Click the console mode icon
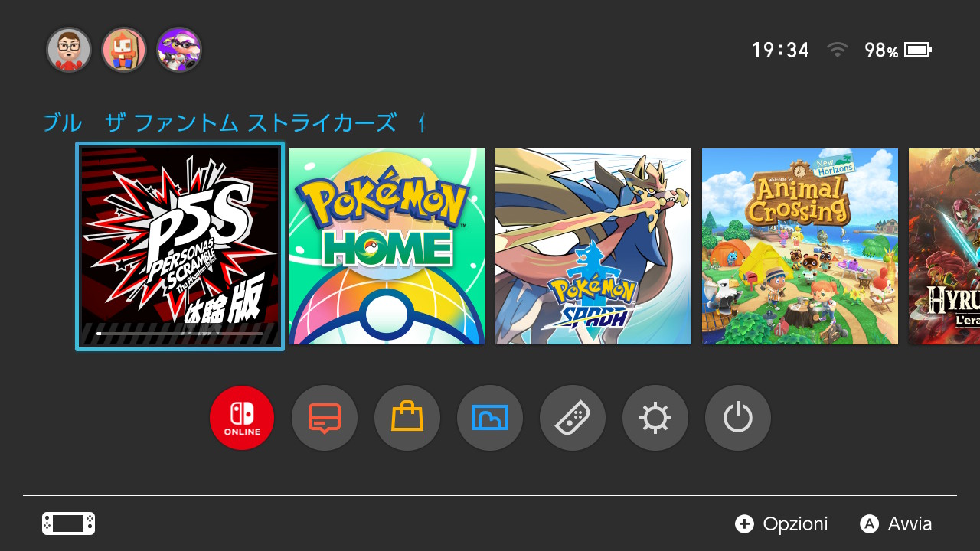The width and height of the screenshot is (980, 551). coord(69,523)
